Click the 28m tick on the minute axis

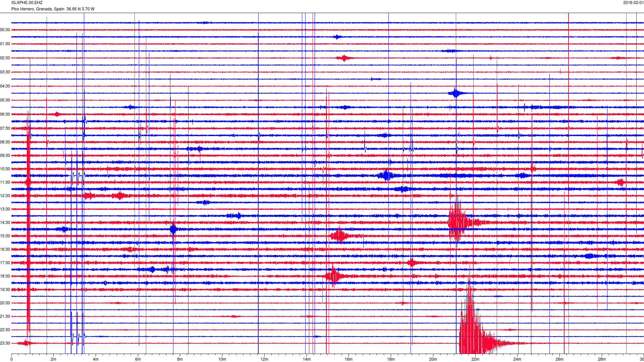click(602, 359)
